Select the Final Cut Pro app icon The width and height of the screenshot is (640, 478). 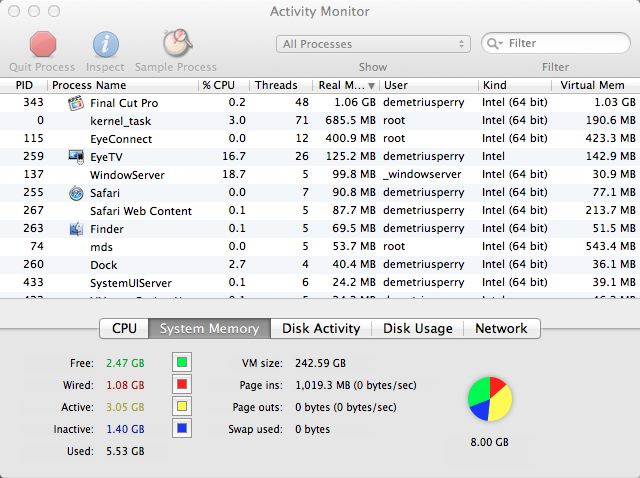[x=76, y=103]
